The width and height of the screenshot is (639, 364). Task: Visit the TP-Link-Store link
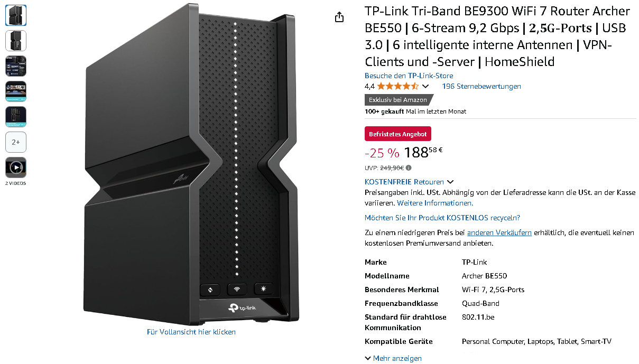409,76
